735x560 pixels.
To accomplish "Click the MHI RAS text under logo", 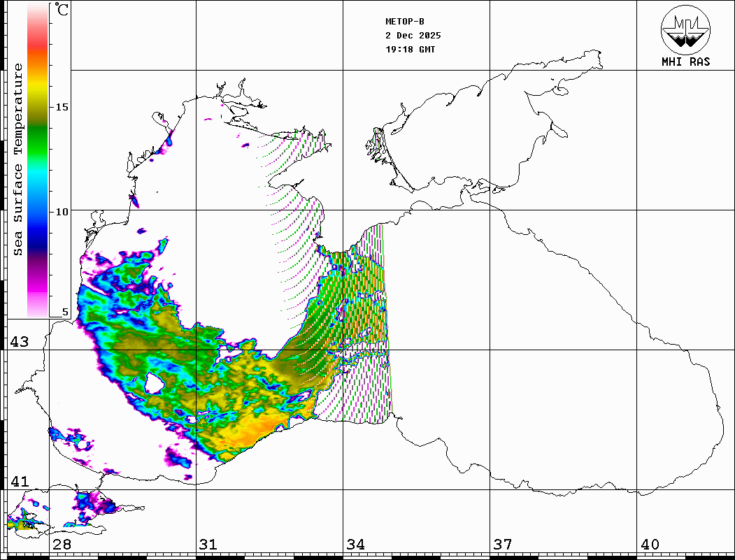I will (x=685, y=62).
